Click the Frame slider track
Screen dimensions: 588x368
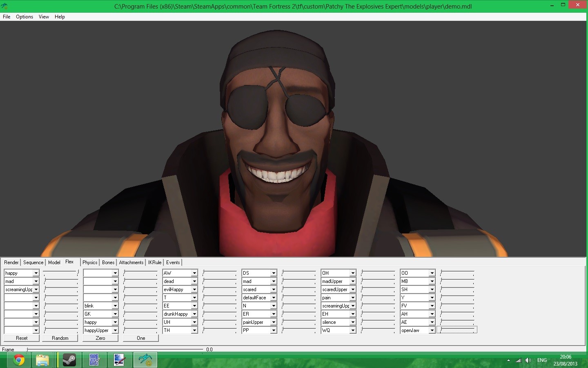click(115, 349)
